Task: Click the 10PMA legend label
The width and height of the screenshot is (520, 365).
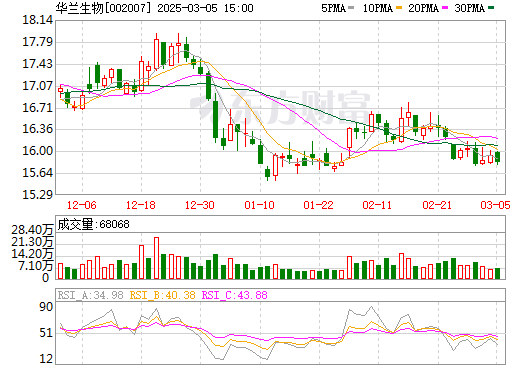Action: tap(377, 8)
